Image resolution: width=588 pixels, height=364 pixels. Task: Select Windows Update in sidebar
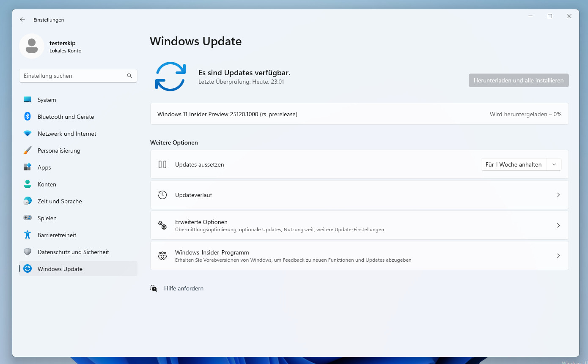[x=78, y=269]
